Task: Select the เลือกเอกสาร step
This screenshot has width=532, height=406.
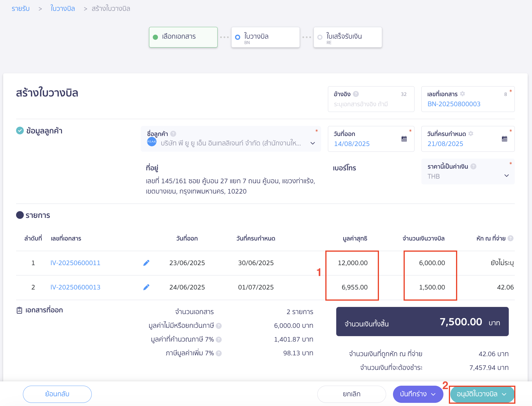Action: click(183, 37)
